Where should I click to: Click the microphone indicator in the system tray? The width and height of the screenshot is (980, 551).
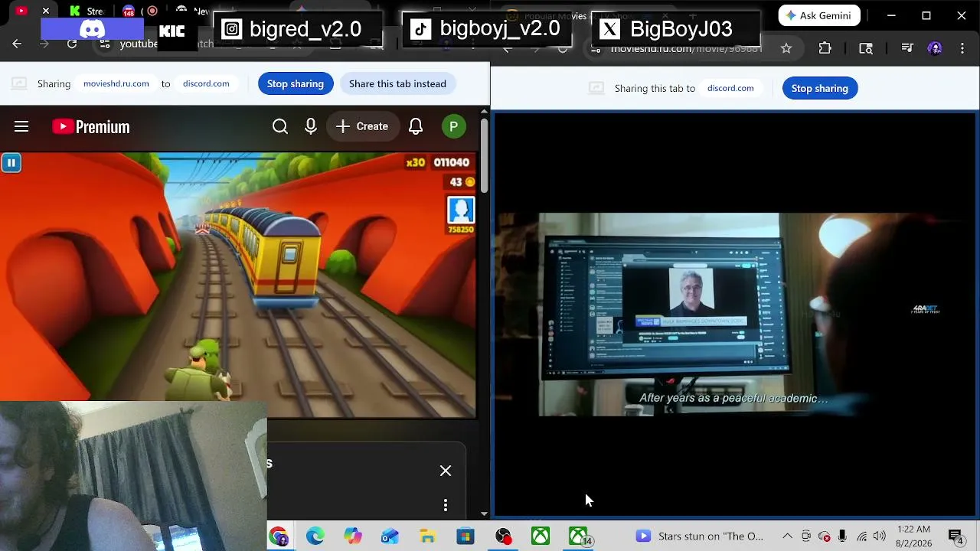(x=842, y=536)
